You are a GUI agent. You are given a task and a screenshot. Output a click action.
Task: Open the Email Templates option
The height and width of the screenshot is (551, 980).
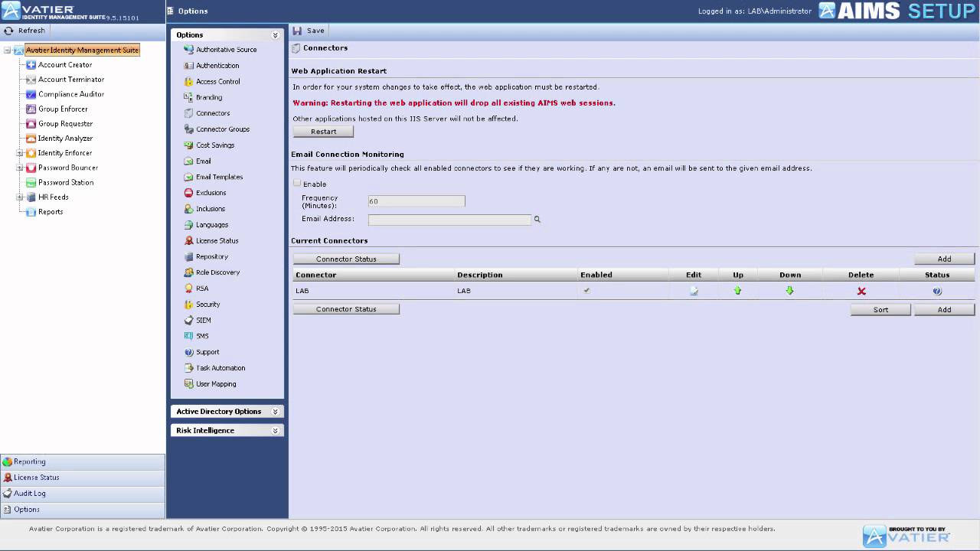[219, 177]
